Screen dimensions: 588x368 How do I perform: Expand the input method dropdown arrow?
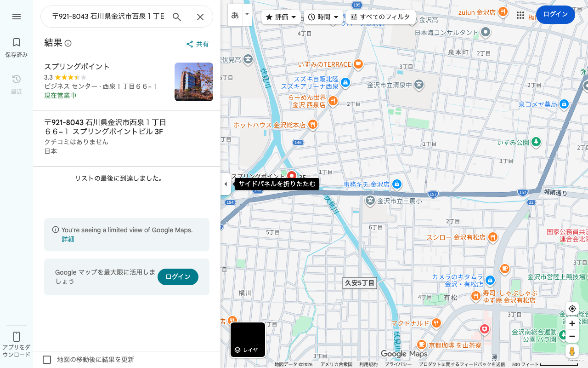(247, 15)
